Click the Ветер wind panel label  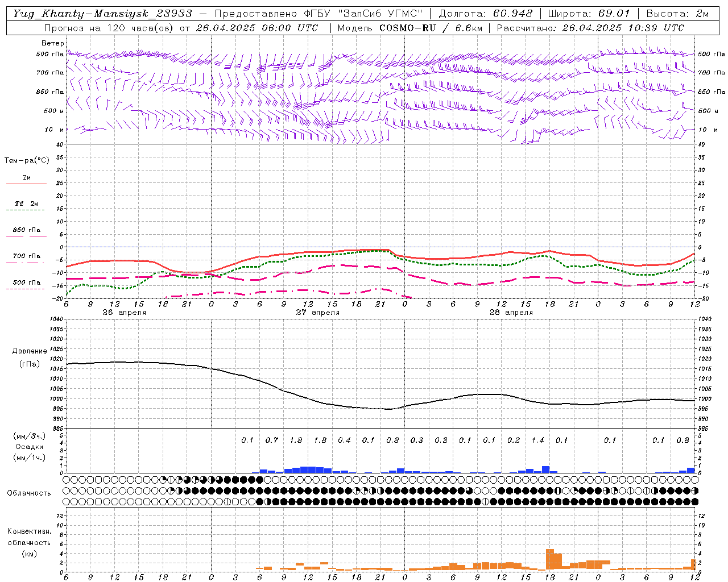(x=53, y=43)
